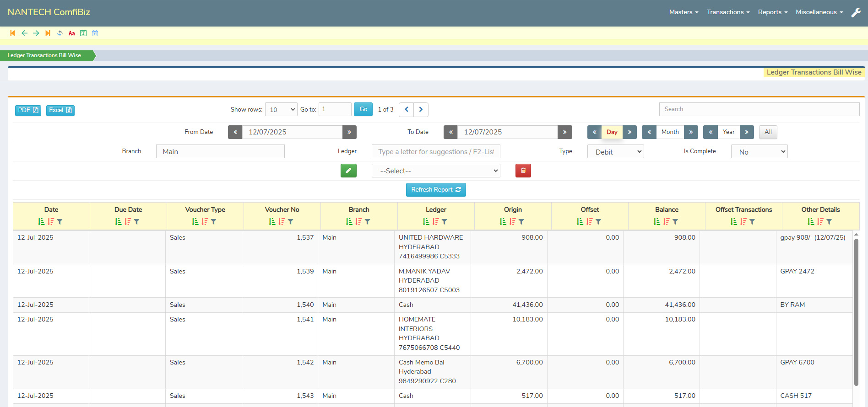Image resolution: width=868 pixels, height=407 pixels.
Task: Click the red trash delete button
Action: click(523, 171)
